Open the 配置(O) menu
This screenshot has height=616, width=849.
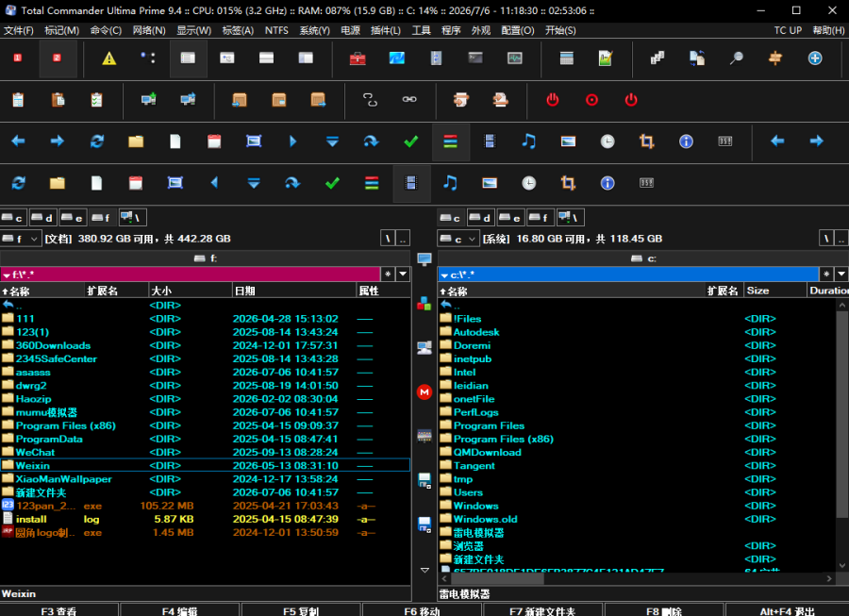[x=518, y=30]
